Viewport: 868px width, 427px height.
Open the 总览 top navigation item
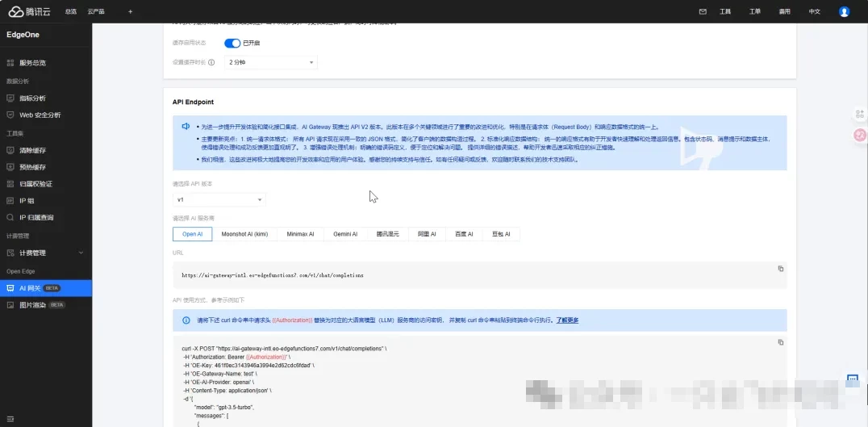click(x=71, y=11)
